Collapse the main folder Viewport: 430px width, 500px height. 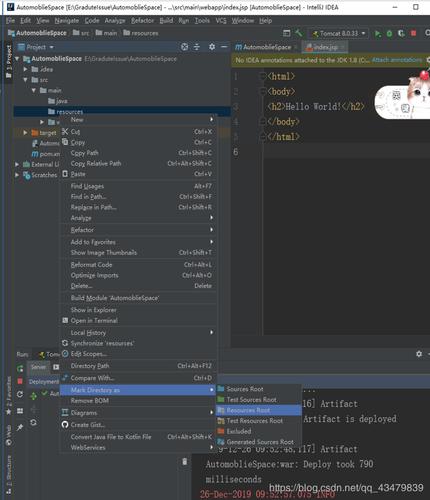(34, 90)
